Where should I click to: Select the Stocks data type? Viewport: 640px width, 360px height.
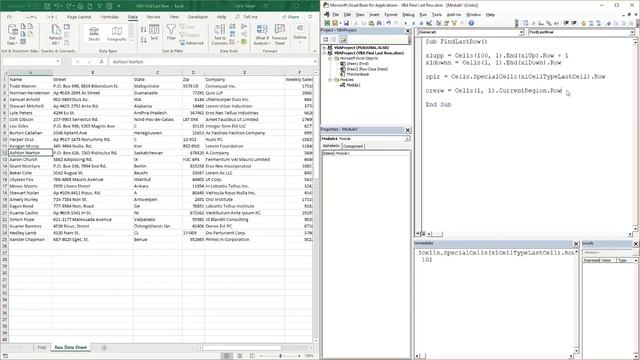tap(94, 33)
